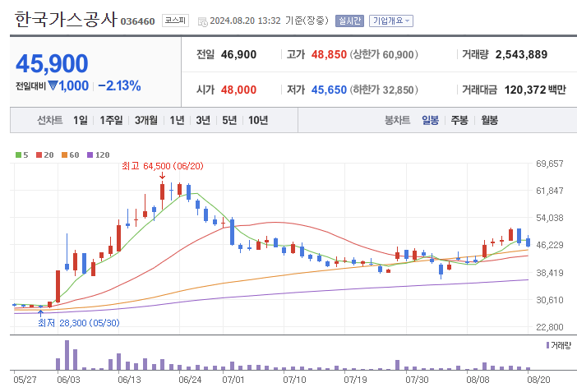
Task: Switch to 주봉 weekly candle chart
Action: 459,120
